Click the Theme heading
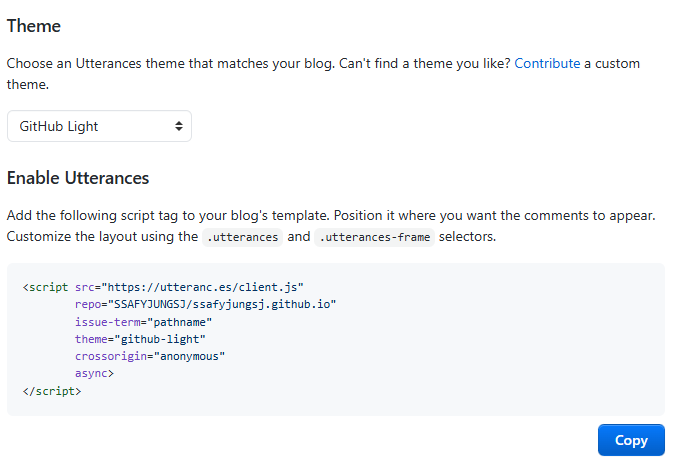The width and height of the screenshot is (676, 463). click(34, 26)
